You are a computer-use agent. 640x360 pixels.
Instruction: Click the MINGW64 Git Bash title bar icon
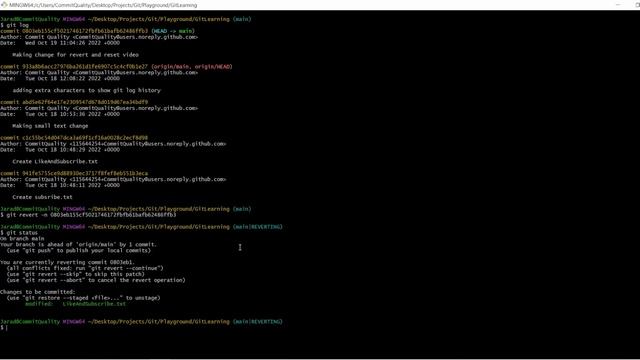click(x=4, y=5)
